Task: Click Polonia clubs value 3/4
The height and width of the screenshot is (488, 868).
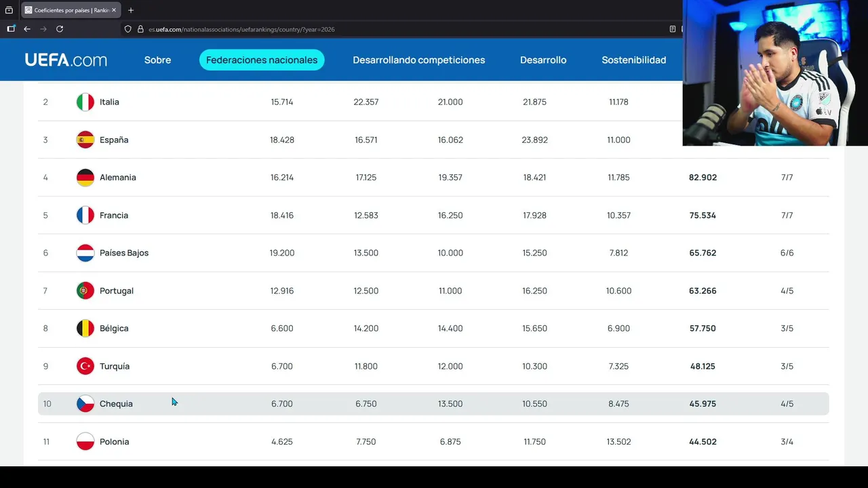Action: [787, 441]
